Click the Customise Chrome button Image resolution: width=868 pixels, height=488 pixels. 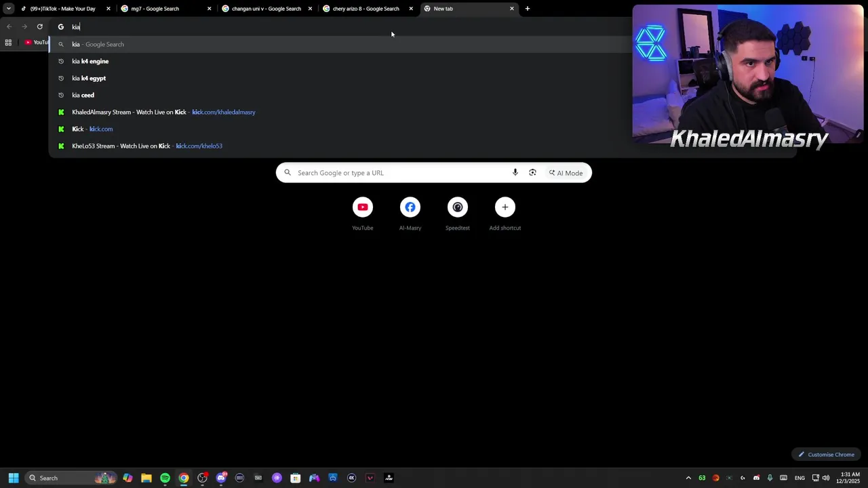826,455
